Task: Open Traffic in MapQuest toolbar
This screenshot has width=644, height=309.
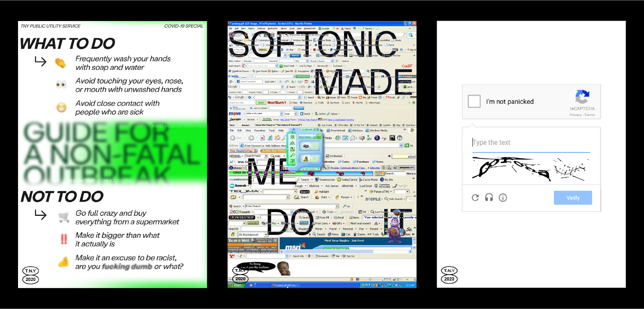Action: (320, 103)
